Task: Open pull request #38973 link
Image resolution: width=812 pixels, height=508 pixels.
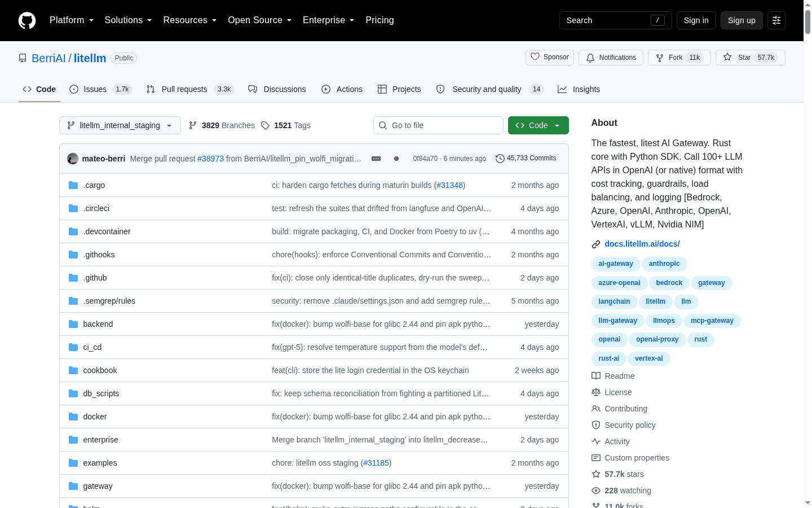Action: pyautogui.click(x=210, y=159)
